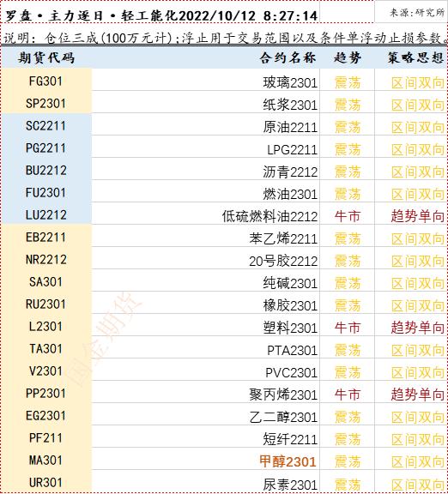Click contract name PTA2301

(293, 350)
